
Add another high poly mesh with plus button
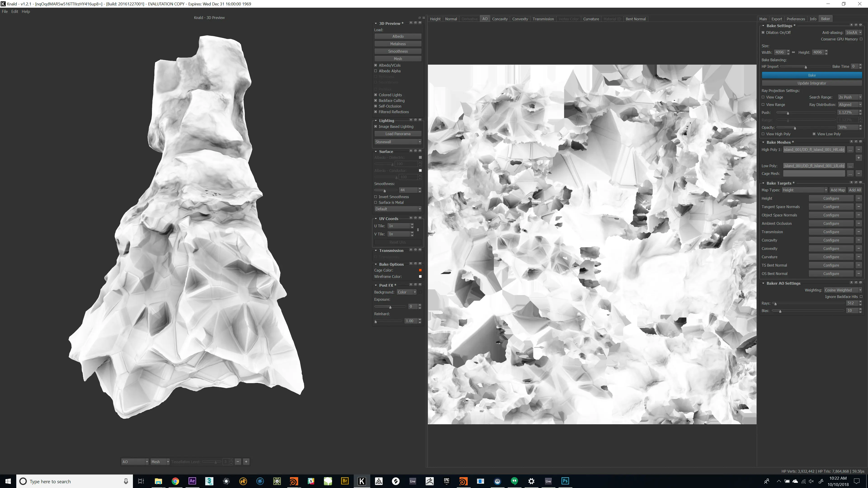coord(859,158)
